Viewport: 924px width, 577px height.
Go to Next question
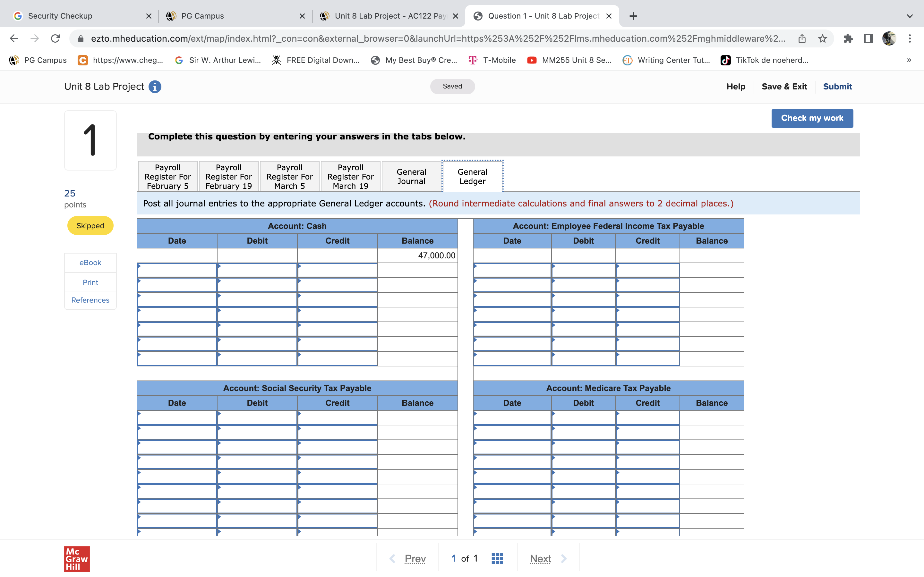[x=540, y=558]
